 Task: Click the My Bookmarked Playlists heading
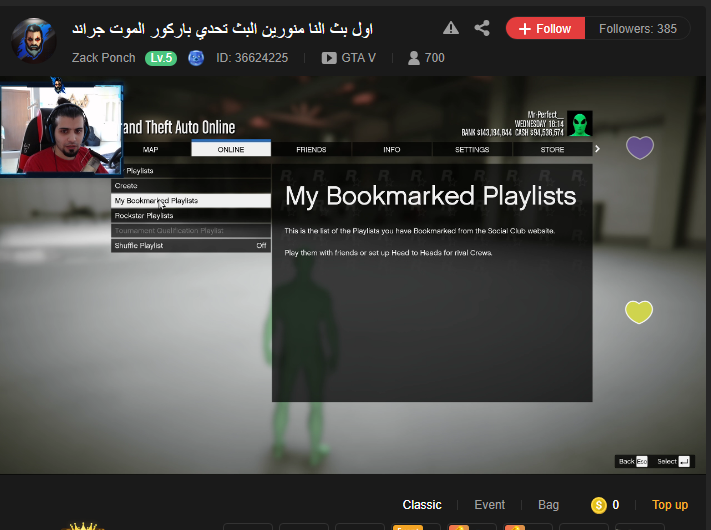point(430,196)
